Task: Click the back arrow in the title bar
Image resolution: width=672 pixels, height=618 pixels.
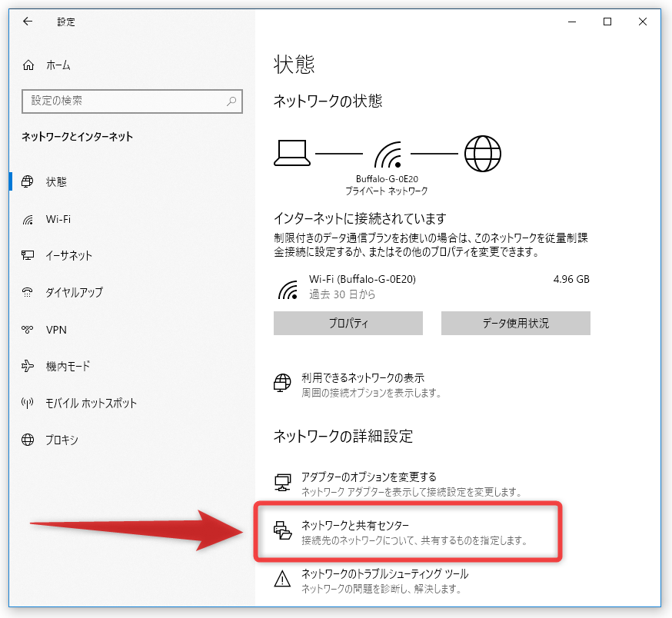Action: [x=28, y=22]
